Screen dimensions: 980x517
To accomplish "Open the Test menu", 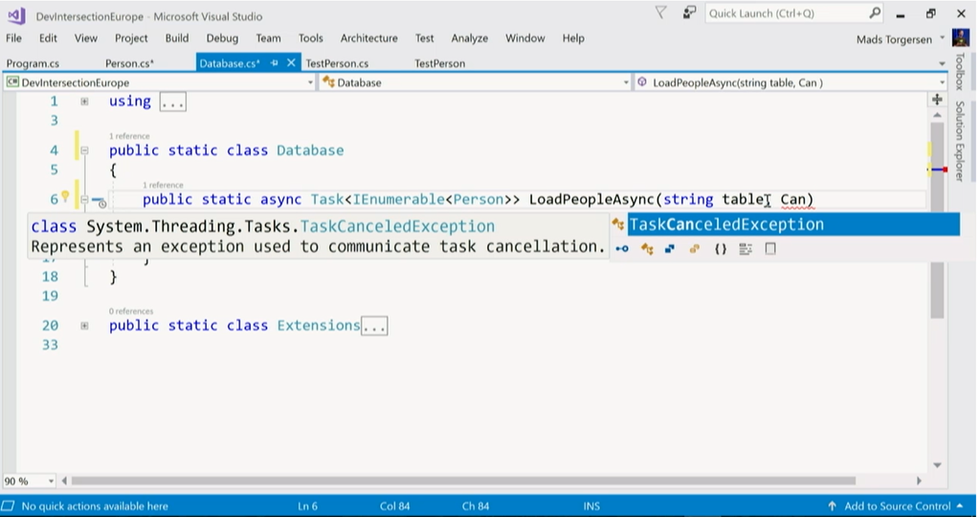I will click(424, 38).
